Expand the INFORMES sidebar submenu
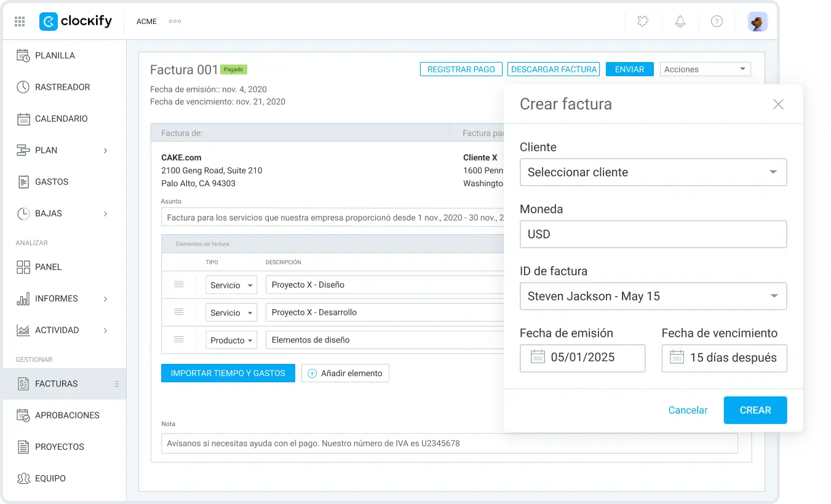Viewport: 831px width, 504px height. click(x=105, y=299)
